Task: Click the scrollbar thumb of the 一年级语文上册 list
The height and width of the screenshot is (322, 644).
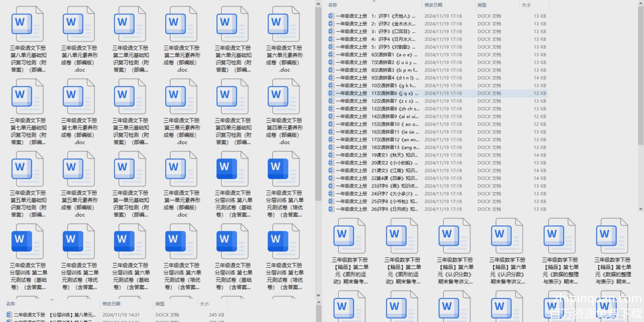Action: [x=640, y=74]
